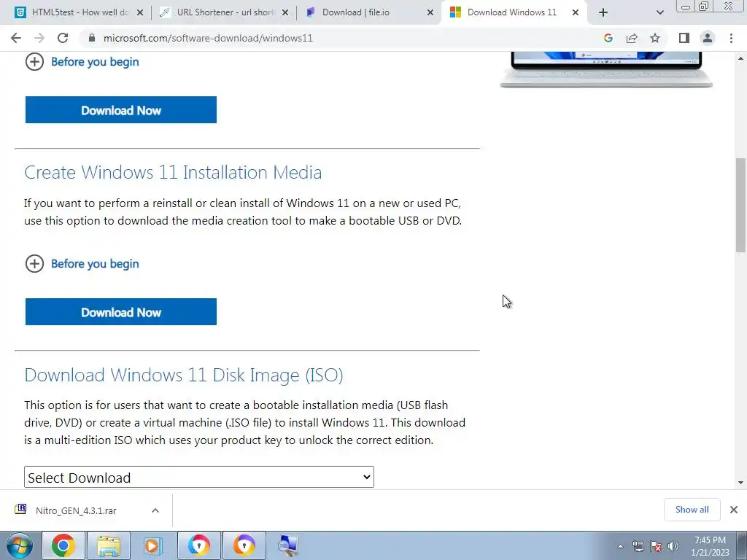Open the Action Center flag icon
Viewport: 747px width, 560px height.
tap(656, 547)
